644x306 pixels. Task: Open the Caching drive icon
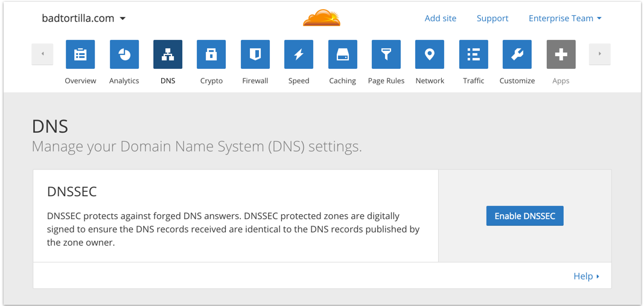[343, 54]
